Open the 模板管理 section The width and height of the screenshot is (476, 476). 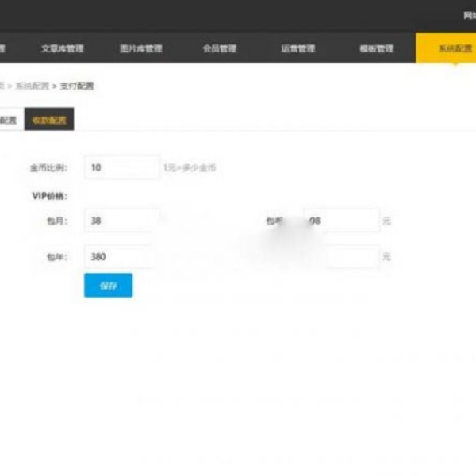(x=376, y=48)
